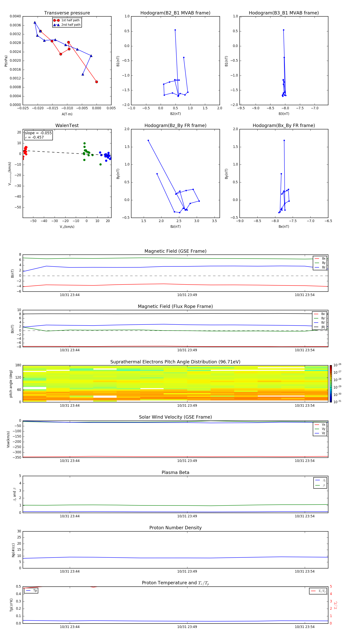Click topmost point in B3_B1 hodogram
Viewport: 351px width, 644px height.
pos(284,30)
